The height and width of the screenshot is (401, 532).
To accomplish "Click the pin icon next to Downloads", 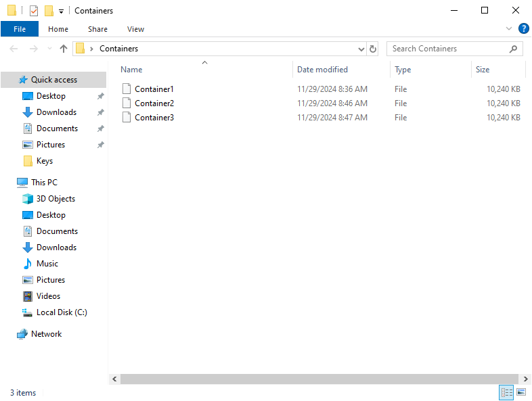I will [100, 112].
